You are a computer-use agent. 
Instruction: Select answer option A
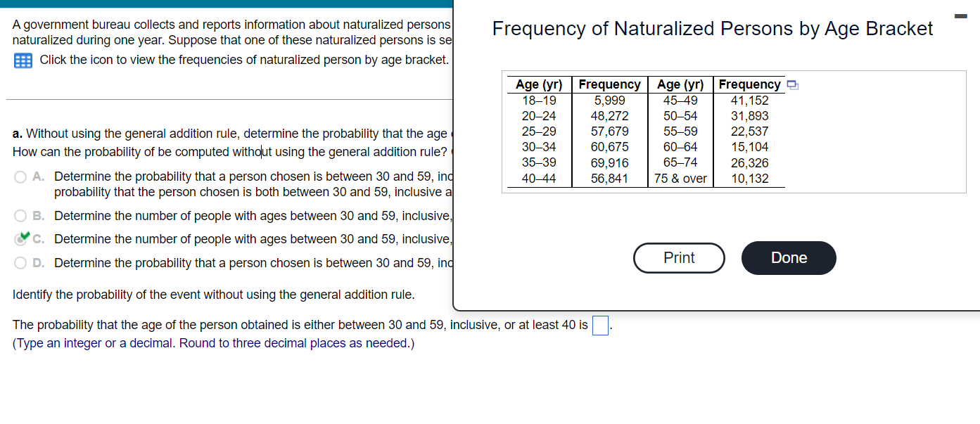tap(21, 177)
